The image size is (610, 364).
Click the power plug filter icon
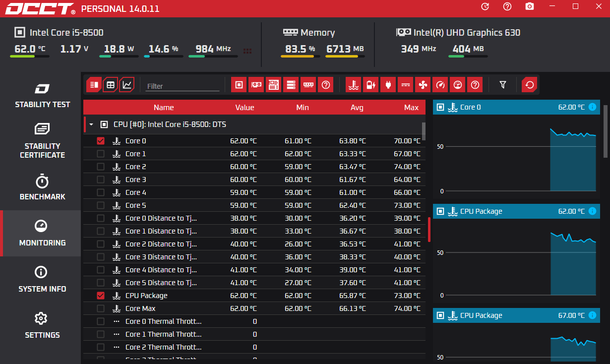click(x=388, y=85)
